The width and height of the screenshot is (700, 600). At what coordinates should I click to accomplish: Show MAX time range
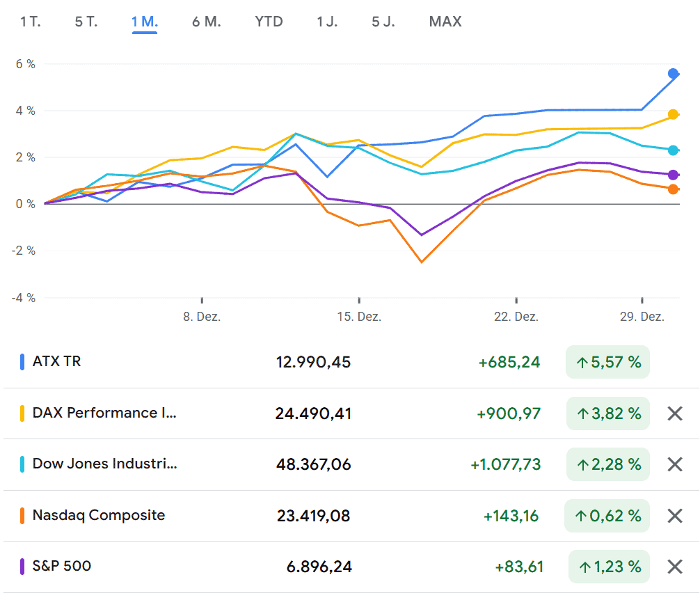point(445,22)
